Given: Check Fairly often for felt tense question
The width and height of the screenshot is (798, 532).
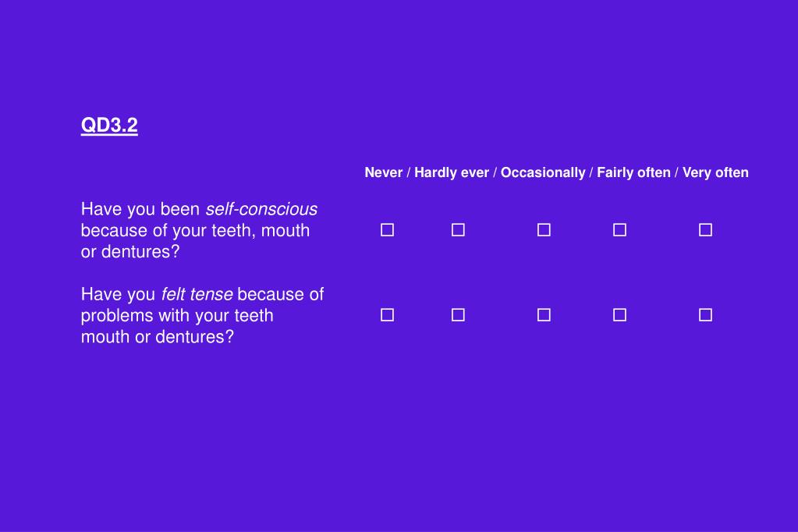Looking at the screenshot, I should pyautogui.click(x=620, y=315).
